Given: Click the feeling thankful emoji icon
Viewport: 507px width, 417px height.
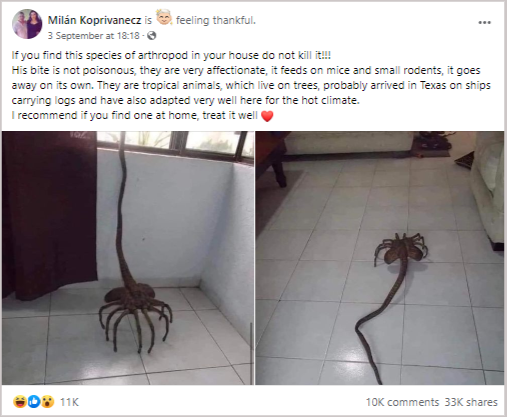Looking at the screenshot, I should coord(164,18).
